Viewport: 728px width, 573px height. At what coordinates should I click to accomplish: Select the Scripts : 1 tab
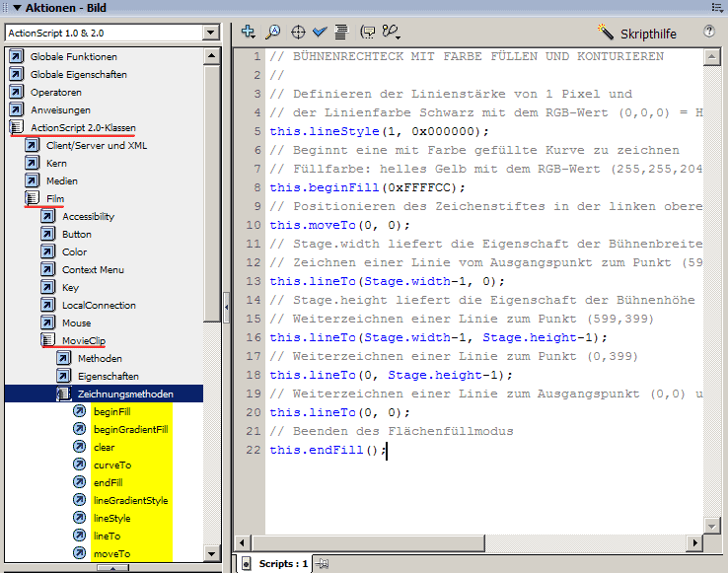point(276,564)
